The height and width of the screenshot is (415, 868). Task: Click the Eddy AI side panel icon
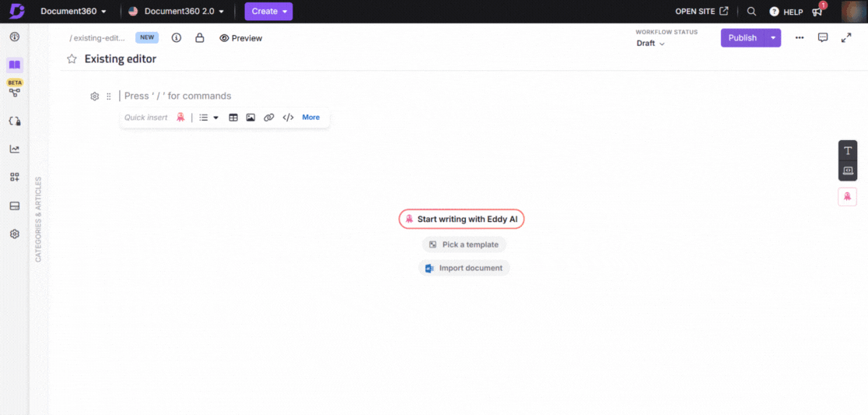coord(848,196)
